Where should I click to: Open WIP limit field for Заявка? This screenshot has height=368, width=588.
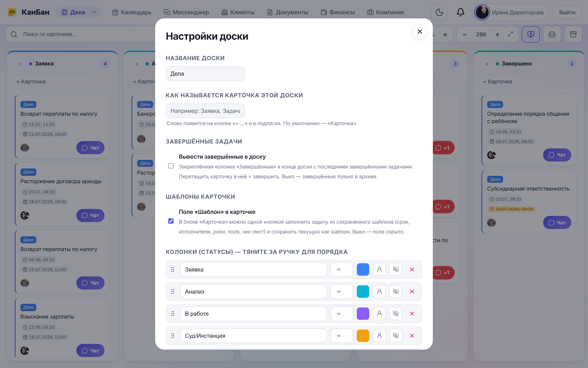pyautogui.click(x=342, y=269)
